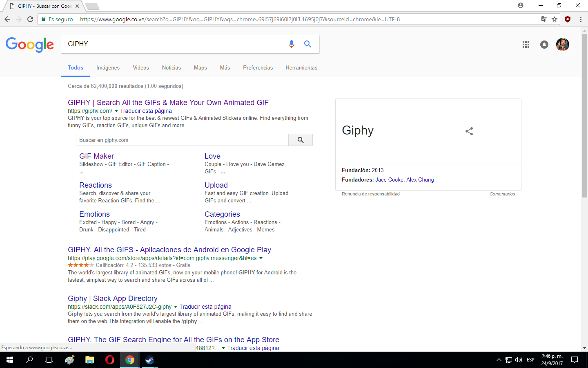Click the browser address bar URL

(x=240, y=19)
